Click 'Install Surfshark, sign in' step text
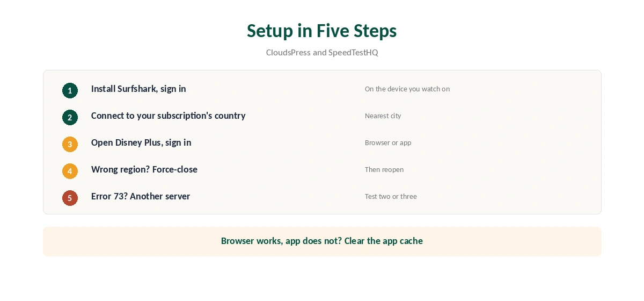 (138, 89)
